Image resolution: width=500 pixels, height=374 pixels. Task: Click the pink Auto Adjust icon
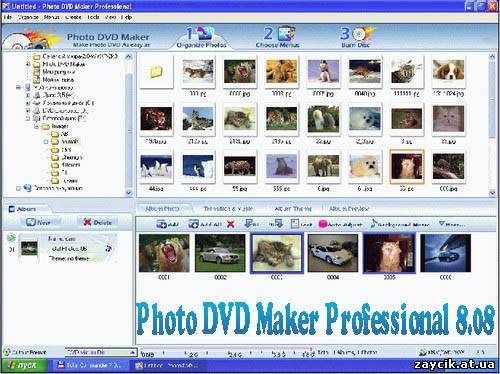pyautogui.click(x=323, y=224)
